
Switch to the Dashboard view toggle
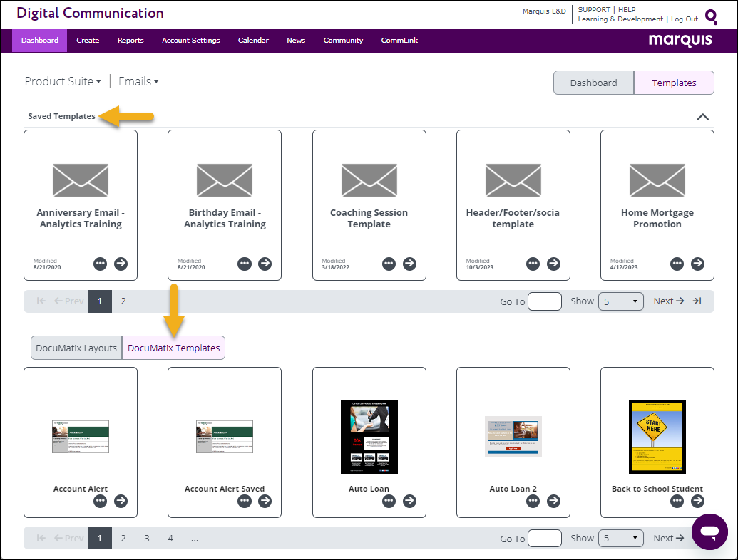[x=593, y=83]
